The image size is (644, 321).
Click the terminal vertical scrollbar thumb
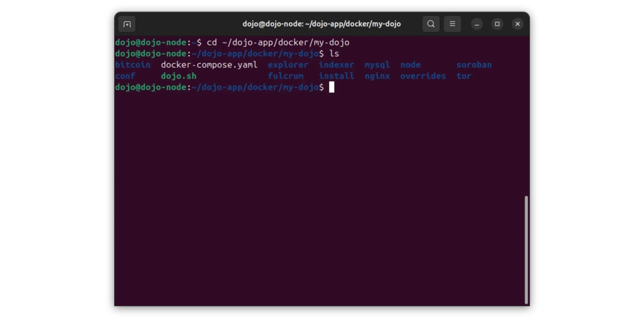coord(526,249)
